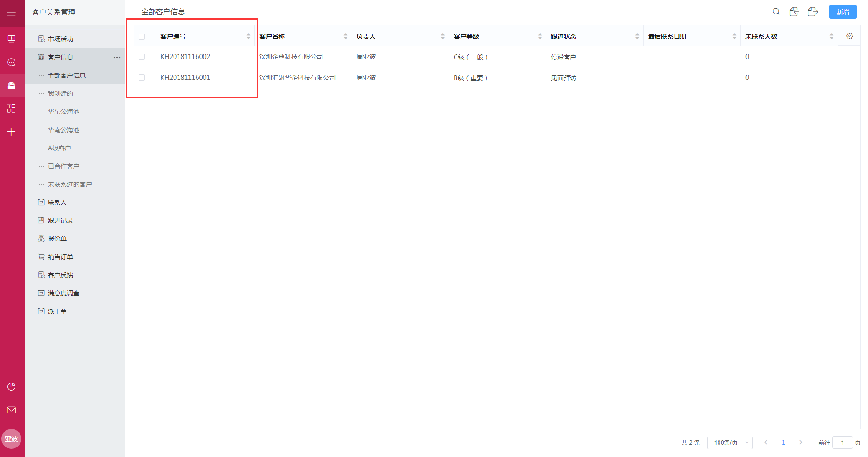Open customer 深圳企典科技有限公司 row
This screenshot has width=868, height=457.
pyautogui.click(x=291, y=57)
